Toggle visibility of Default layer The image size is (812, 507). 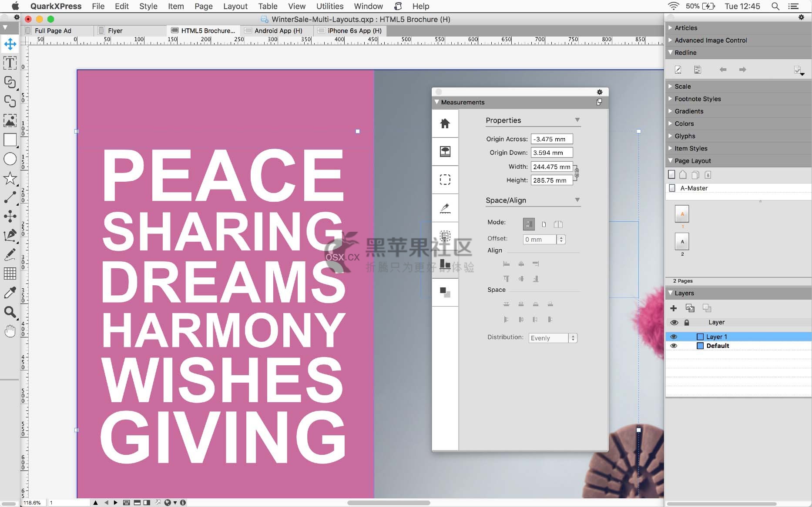pyautogui.click(x=674, y=346)
